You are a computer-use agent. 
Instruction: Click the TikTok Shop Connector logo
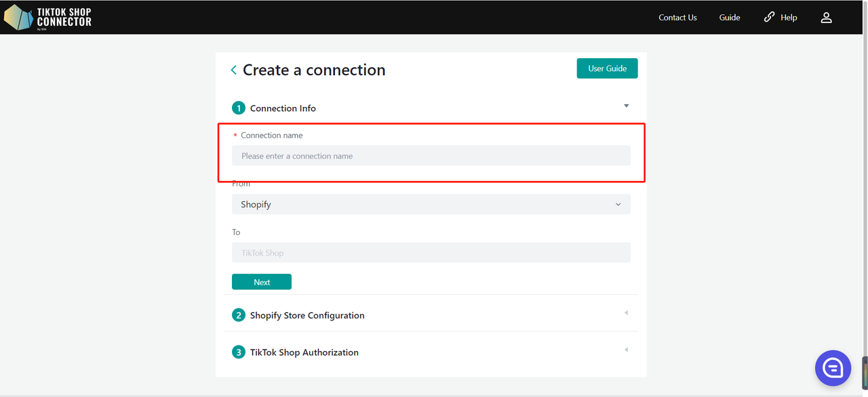[x=47, y=18]
